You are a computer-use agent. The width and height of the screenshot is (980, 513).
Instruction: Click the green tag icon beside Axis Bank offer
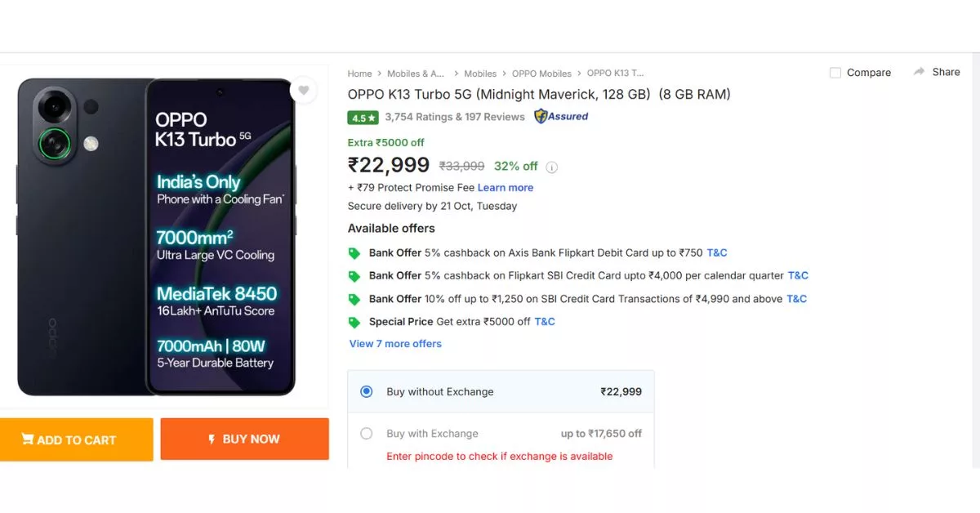tap(354, 253)
